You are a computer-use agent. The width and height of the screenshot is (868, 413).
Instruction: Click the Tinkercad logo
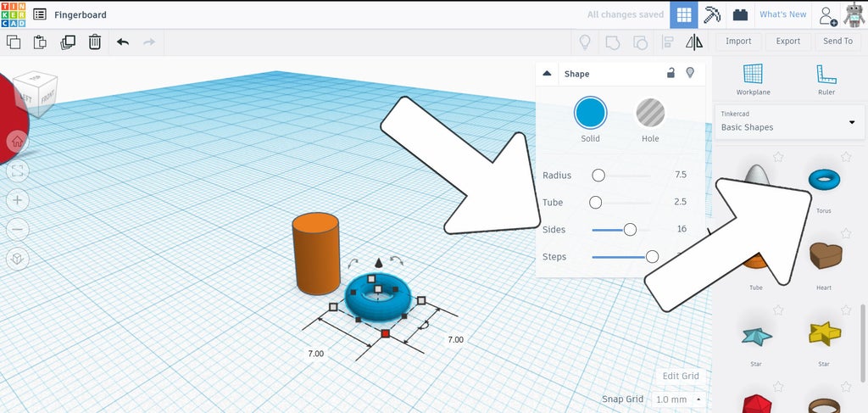pos(14,14)
